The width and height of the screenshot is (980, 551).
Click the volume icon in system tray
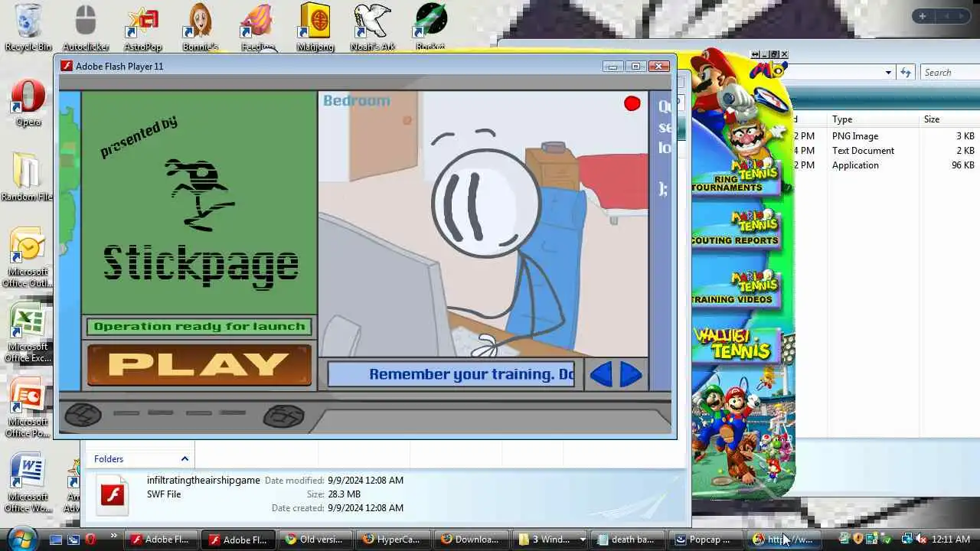pos(921,540)
